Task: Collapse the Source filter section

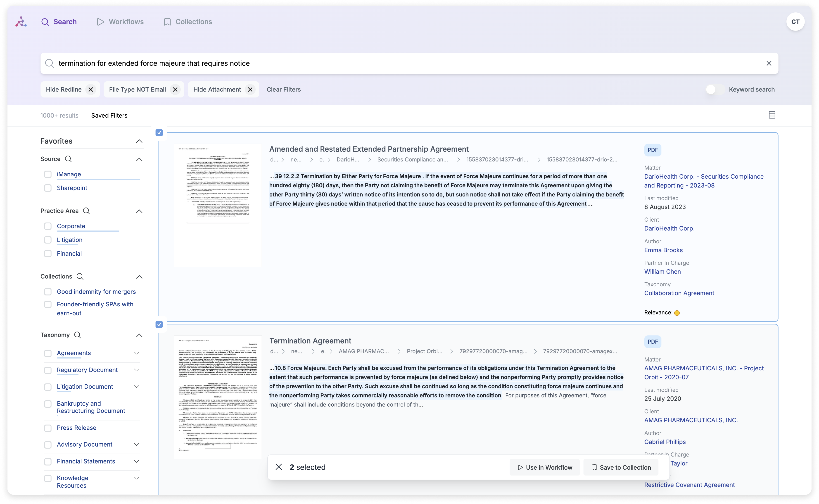Action: pyautogui.click(x=139, y=159)
